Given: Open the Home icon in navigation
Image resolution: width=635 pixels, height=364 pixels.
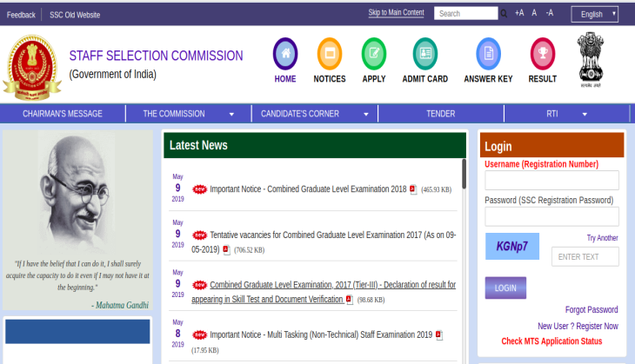Looking at the screenshot, I should [x=285, y=54].
